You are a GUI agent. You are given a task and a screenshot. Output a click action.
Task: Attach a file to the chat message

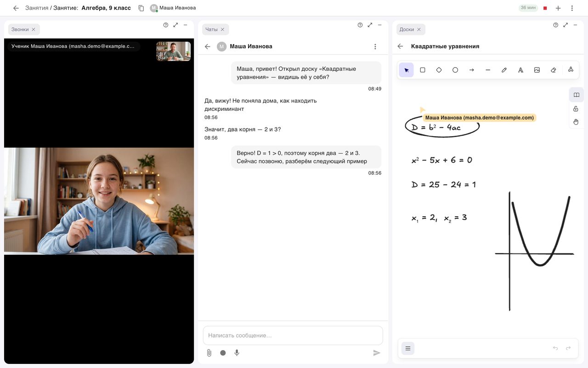tap(209, 353)
